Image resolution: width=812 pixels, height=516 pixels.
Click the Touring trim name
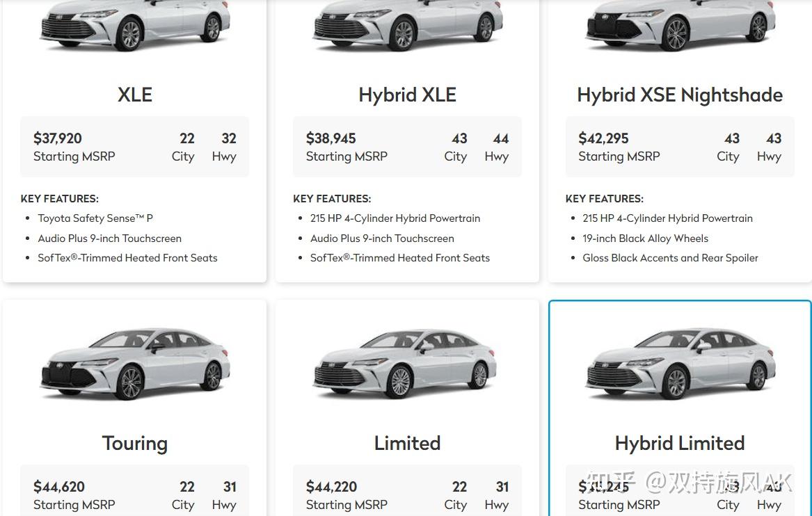(135, 443)
